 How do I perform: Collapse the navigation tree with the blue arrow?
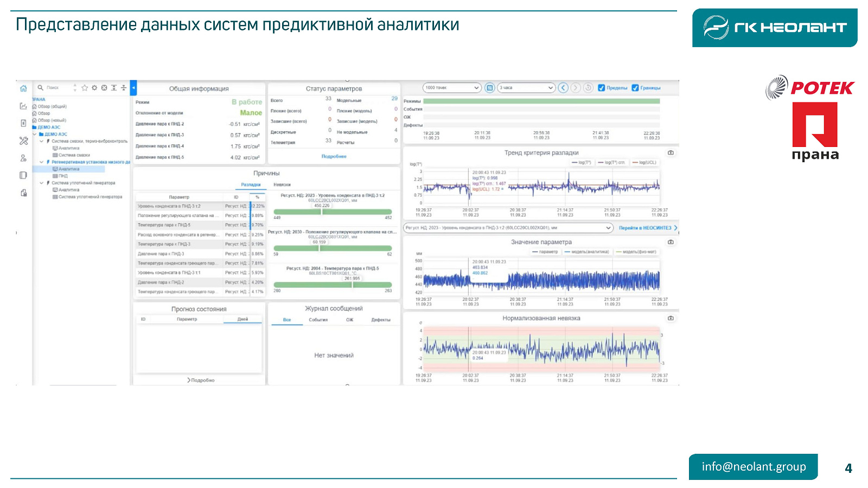pos(133,88)
